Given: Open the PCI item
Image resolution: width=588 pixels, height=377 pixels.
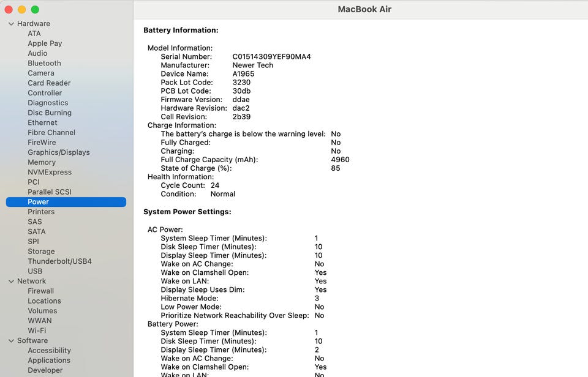Looking at the screenshot, I should pos(33,182).
